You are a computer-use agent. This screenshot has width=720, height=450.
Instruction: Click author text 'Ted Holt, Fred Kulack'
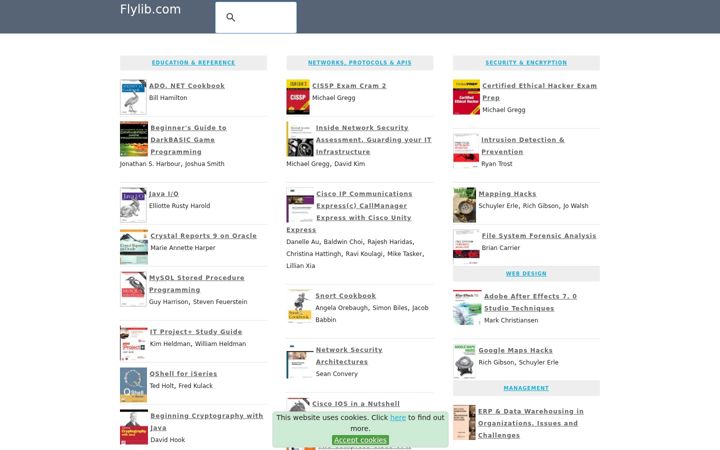[181, 386]
